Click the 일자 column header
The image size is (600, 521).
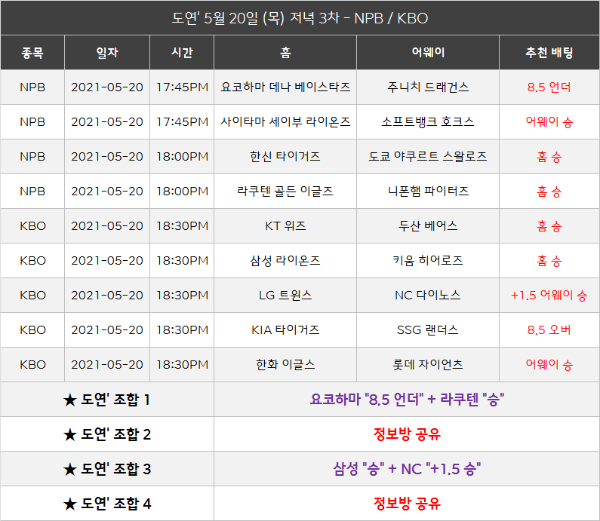[107, 52]
